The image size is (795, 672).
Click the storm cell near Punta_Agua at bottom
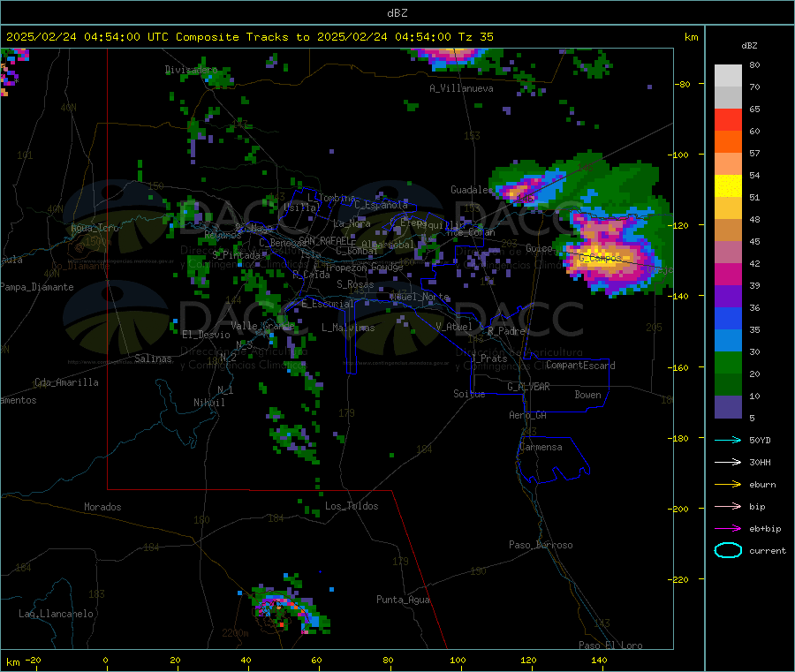coord(289,606)
